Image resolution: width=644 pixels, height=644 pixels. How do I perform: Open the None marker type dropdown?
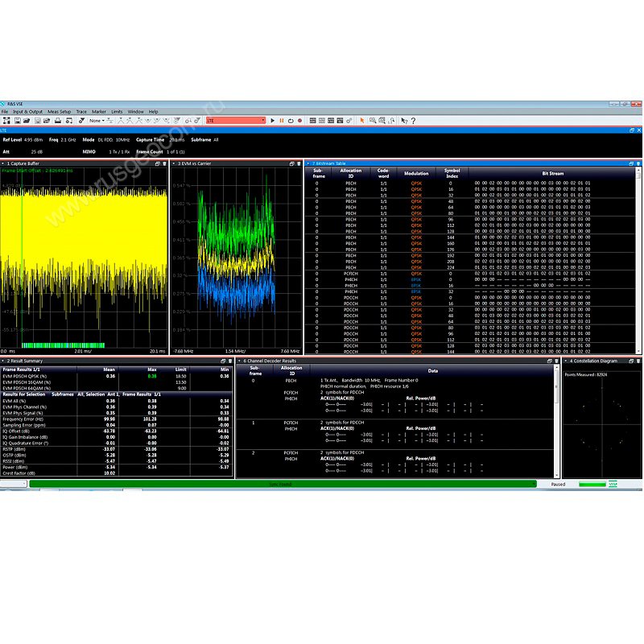(x=97, y=121)
